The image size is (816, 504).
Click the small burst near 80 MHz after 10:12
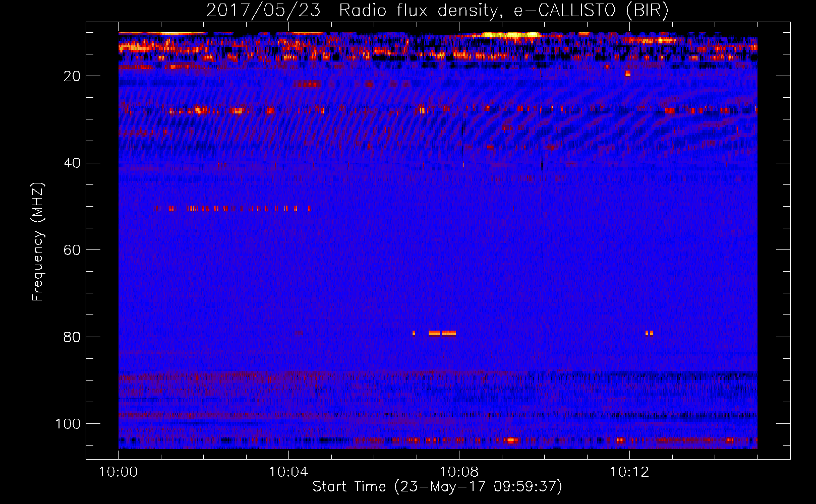pyautogui.click(x=650, y=333)
